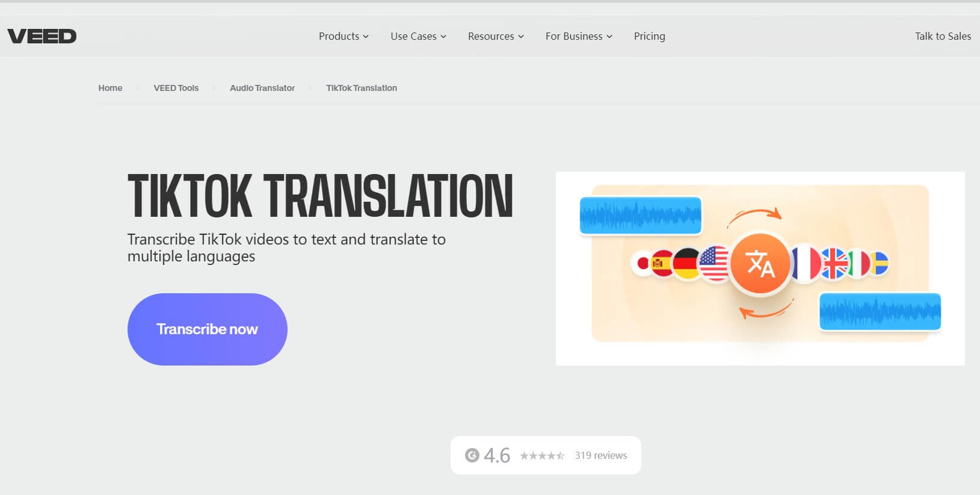
Task: Click the orange translate icon
Action: pos(760,264)
